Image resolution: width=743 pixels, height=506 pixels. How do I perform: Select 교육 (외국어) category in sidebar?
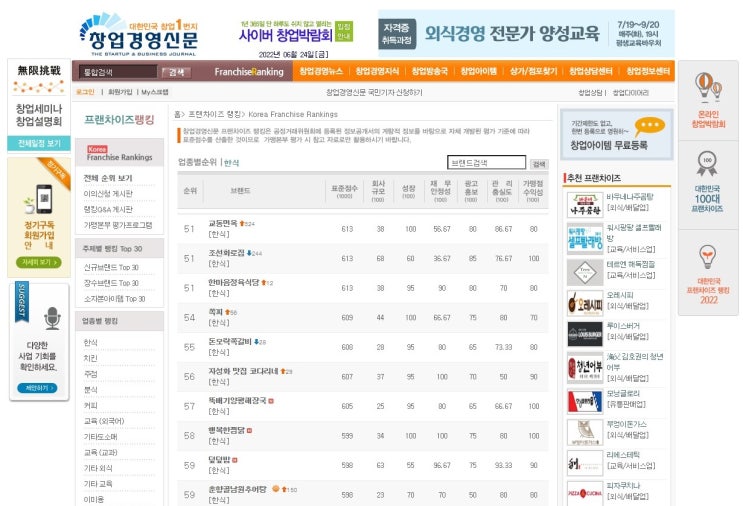(x=104, y=421)
